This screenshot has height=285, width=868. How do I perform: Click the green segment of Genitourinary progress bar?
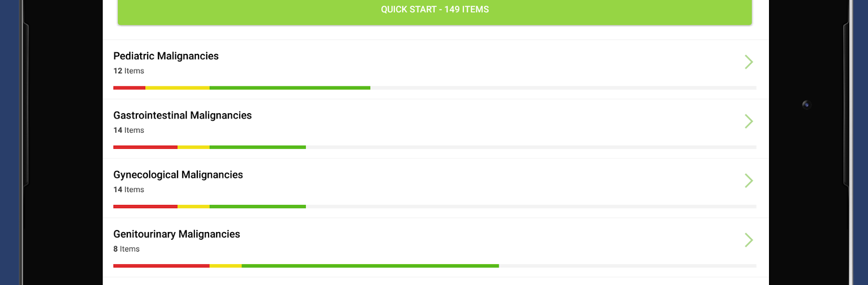[370, 266]
